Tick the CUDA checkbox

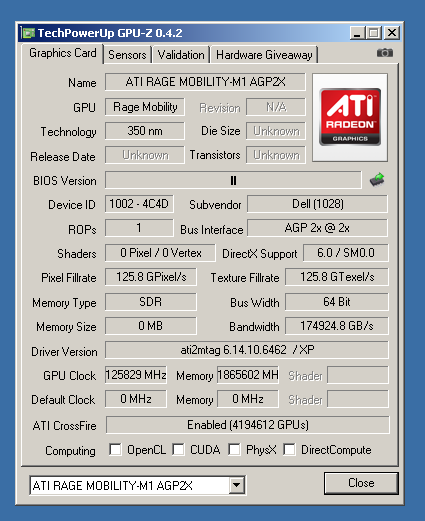[178, 449]
